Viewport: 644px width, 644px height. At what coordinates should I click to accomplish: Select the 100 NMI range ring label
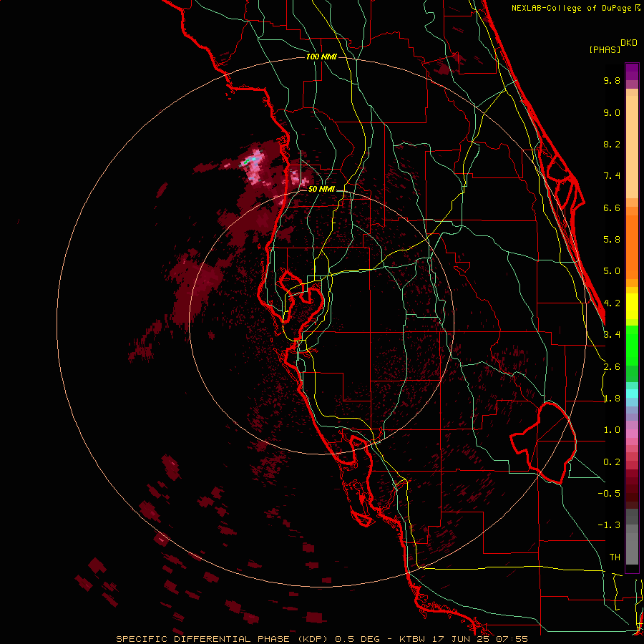click(321, 57)
